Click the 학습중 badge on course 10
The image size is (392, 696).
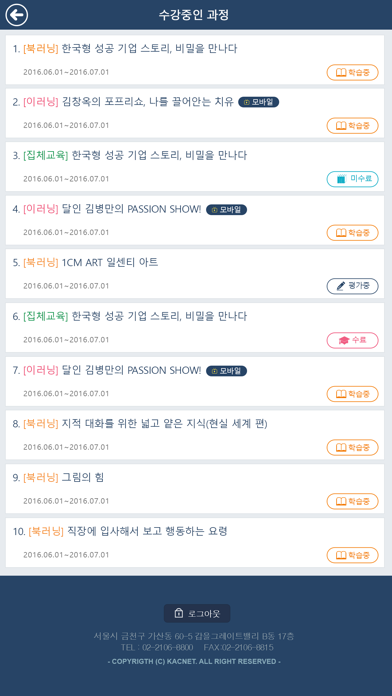coord(352,555)
